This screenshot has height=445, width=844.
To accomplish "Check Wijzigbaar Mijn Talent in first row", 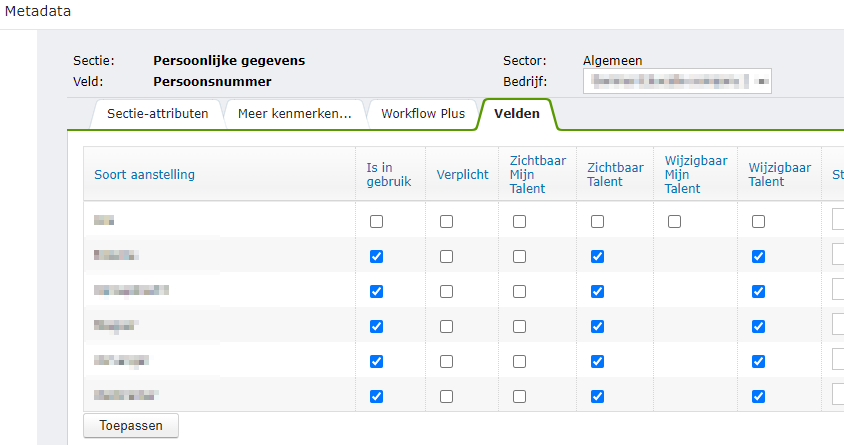I will pyautogui.click(x=674, y=222).
